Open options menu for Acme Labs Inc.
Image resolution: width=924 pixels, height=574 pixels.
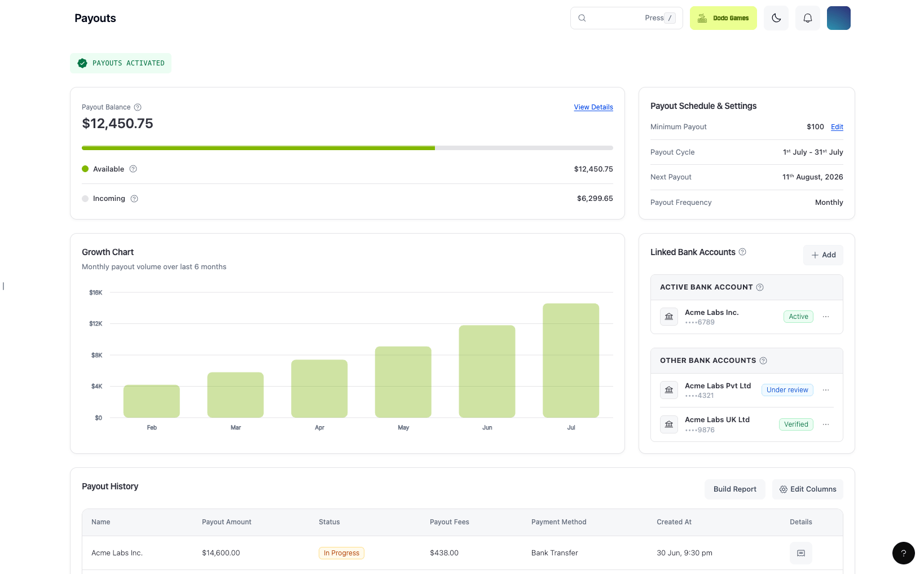[x=826, y=317]
